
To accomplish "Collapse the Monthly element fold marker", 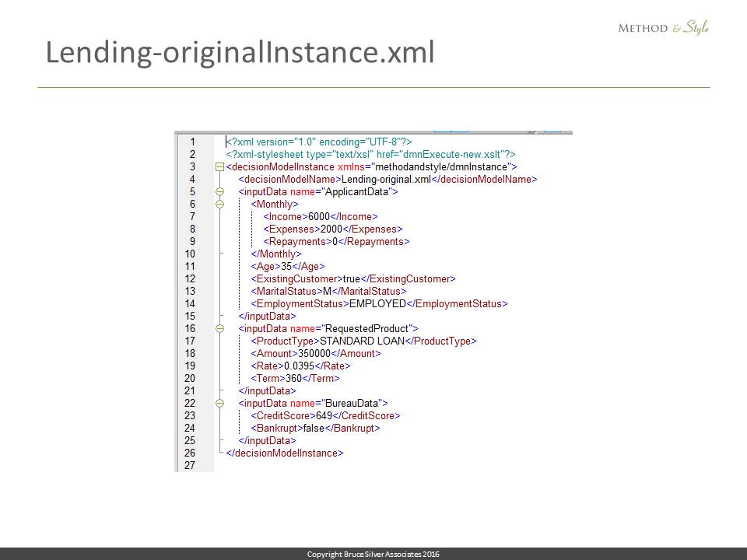I will [219, 205].
